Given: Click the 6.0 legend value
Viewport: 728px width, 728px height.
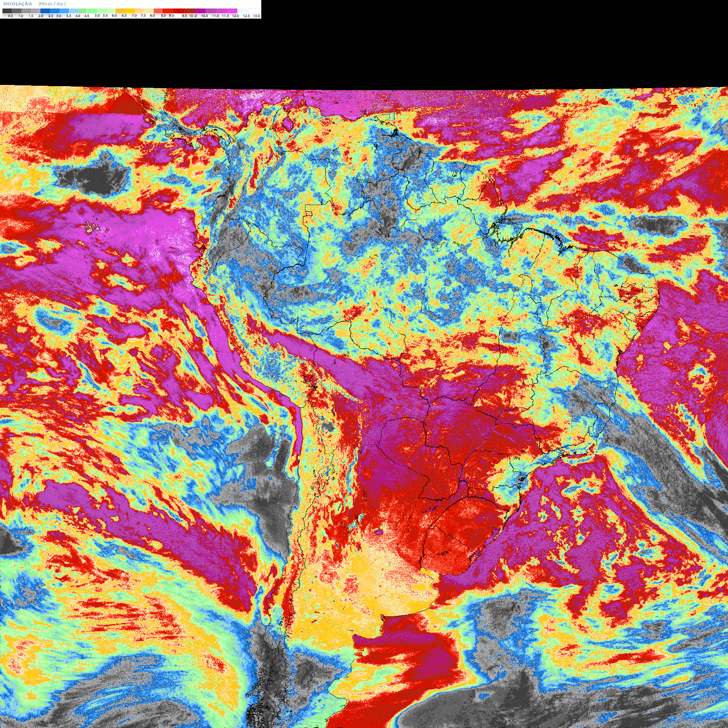Looking at the screenshot, I should pyautogui.click(x=114, y=15).
